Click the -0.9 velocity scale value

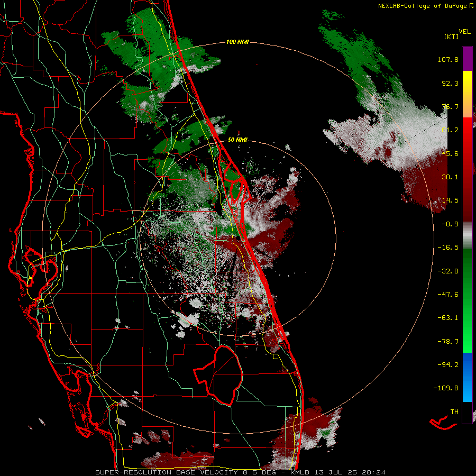(x=450, y=224)
